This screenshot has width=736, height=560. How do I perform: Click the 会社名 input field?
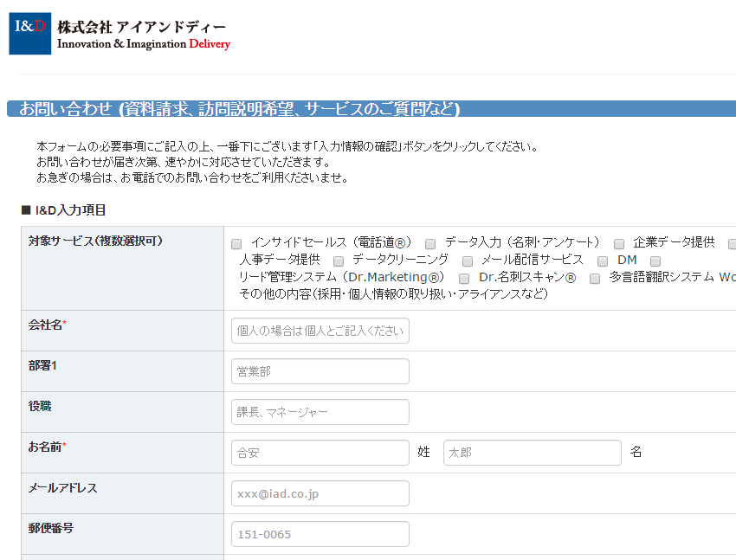(320, 331)
